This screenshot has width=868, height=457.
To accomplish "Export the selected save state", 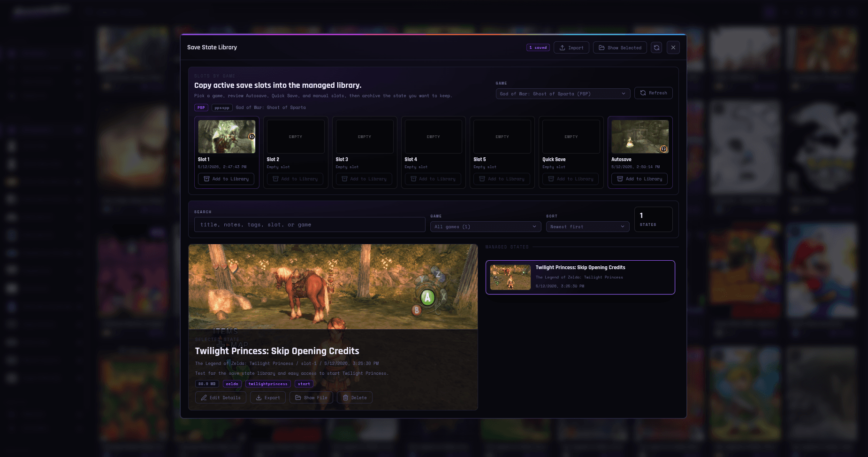I will pos(268,398).
